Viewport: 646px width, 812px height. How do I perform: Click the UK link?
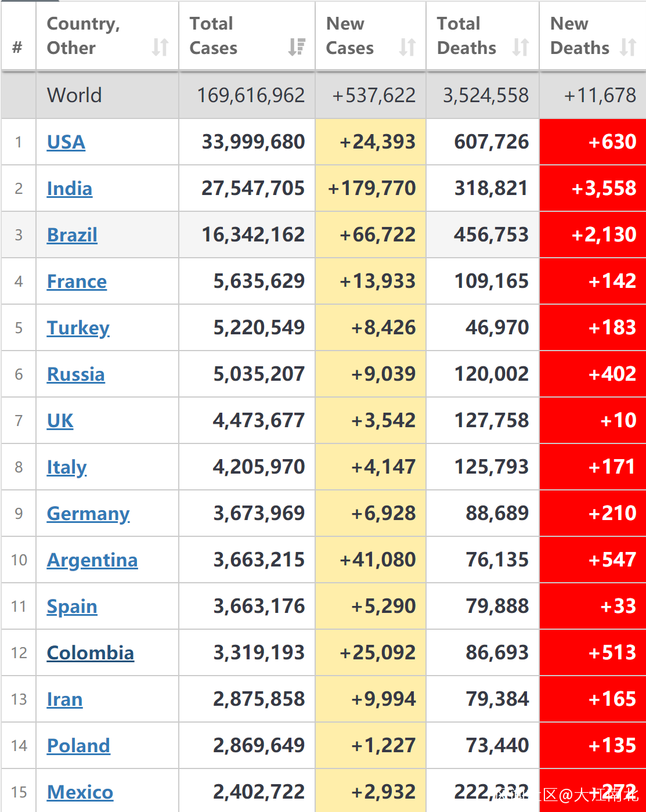[x=60, y=421]
